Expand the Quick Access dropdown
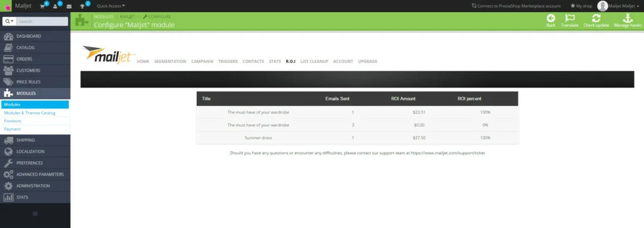The height and width of the screenshot is (228, 644). tap(111, 6)
